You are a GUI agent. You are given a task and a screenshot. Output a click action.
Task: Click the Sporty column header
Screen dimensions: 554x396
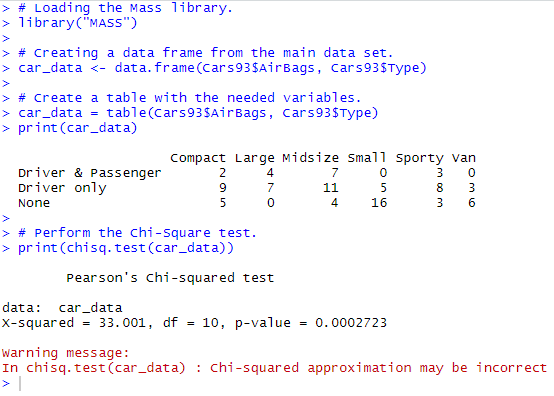[x=419, y=158]
